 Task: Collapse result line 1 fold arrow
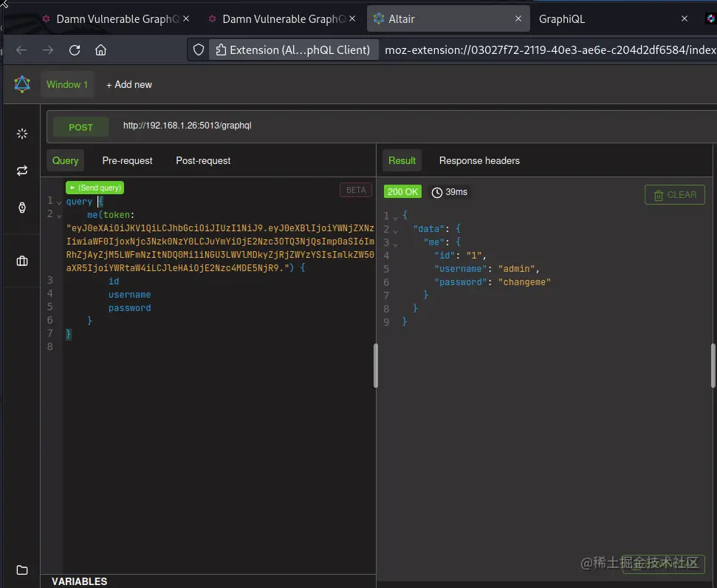coord(396,218)
